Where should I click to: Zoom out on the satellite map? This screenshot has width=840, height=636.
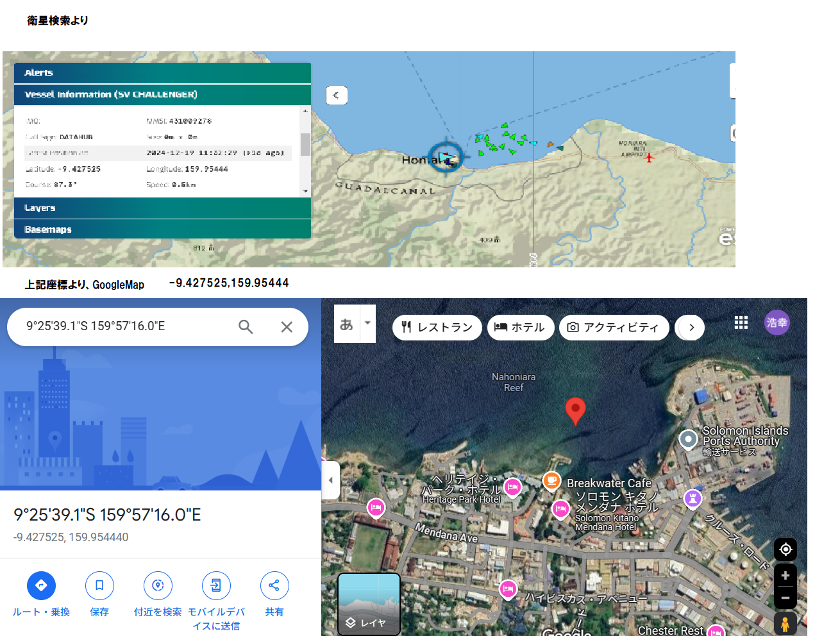(785, 598)
